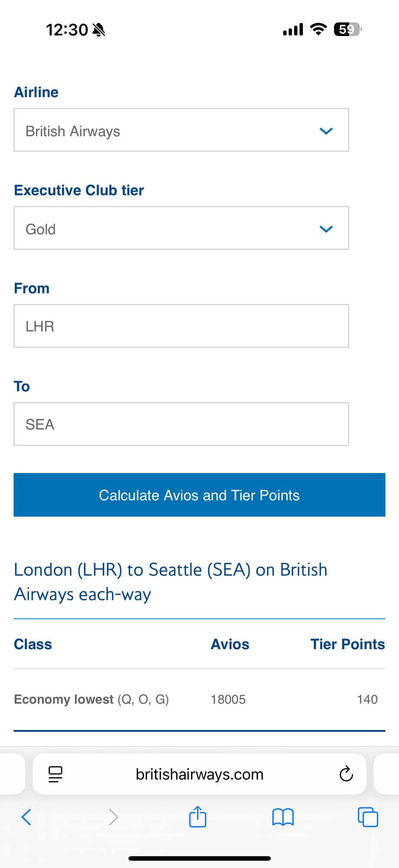Show all Safari tabs icon
This screenshot has height=868, width=399.
[368, 817]
